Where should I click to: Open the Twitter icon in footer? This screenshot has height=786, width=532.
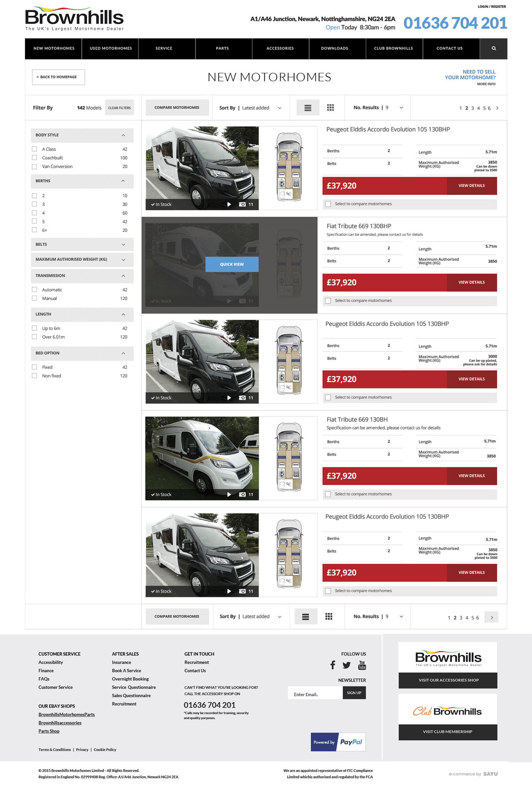[347, 665]
